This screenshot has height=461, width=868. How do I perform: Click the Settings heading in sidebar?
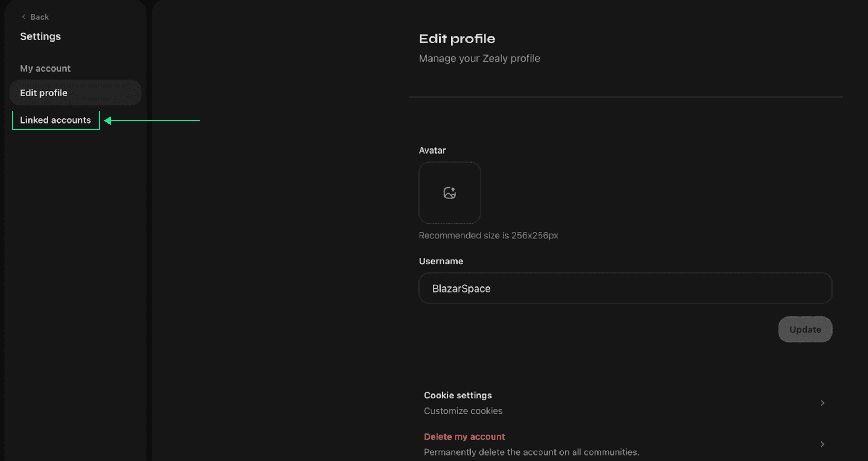[x=41, y=36]
